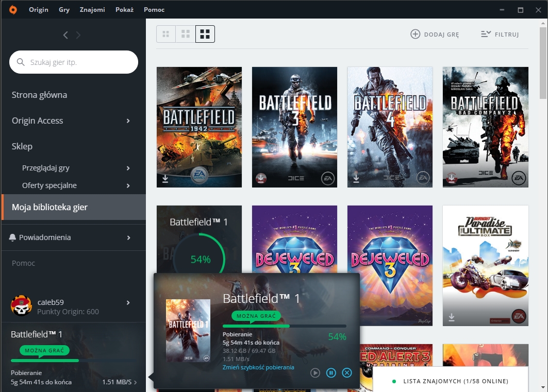548x392 pixels.
Task: Open the Gry menu
Action: [64, 9]
